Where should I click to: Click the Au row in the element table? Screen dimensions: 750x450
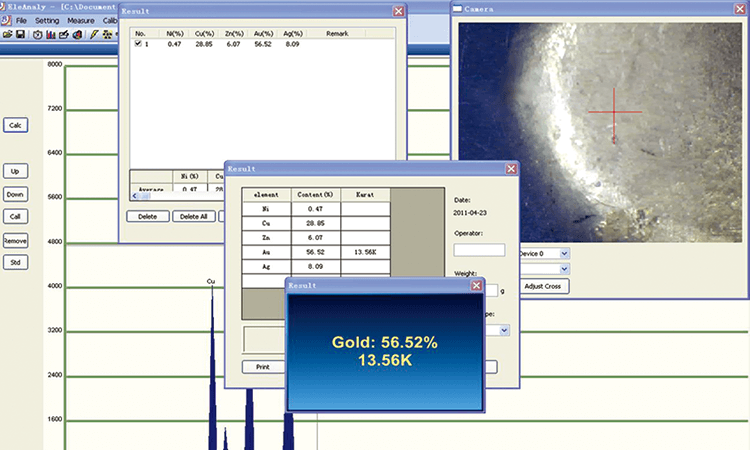(316, 252)
